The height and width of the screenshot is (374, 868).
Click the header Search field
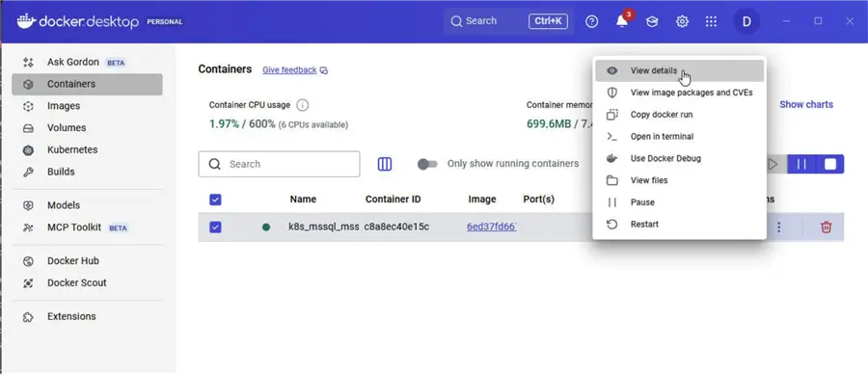508,21
